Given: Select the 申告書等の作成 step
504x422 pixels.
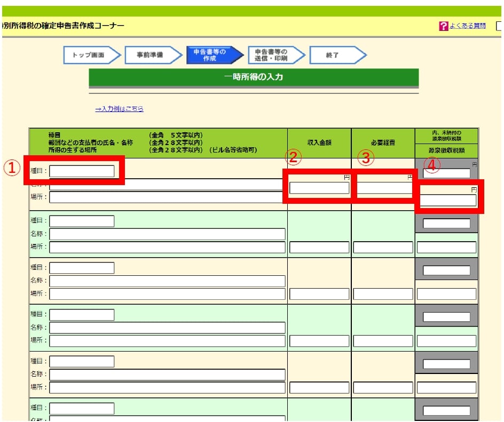Looking at the screenshot, I should point(215,55).
